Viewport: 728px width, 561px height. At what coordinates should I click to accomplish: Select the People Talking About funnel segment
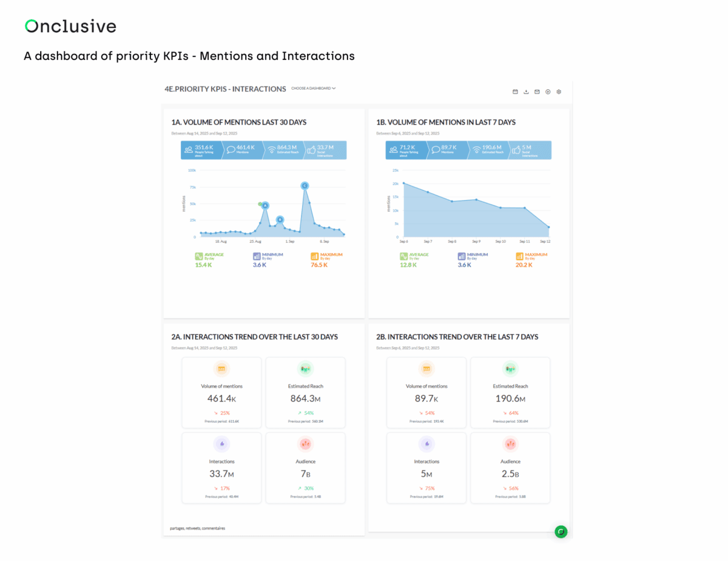pyautogui.click(x=200, y=150)
